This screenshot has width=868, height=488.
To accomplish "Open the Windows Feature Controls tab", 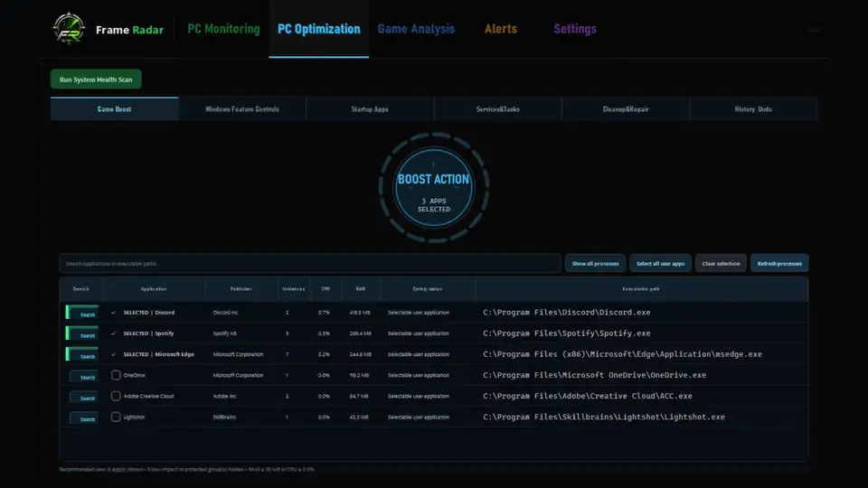I will [242, 109].
